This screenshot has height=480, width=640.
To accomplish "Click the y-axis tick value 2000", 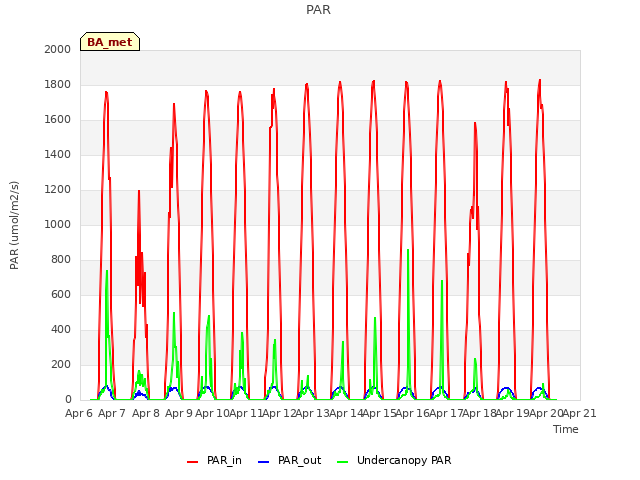I will point(58,49).
